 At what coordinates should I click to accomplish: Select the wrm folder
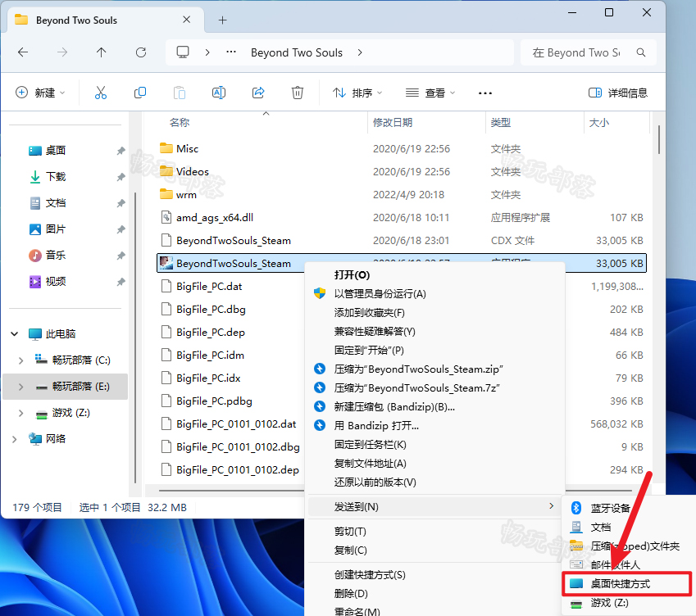click(x=186, y=195)
